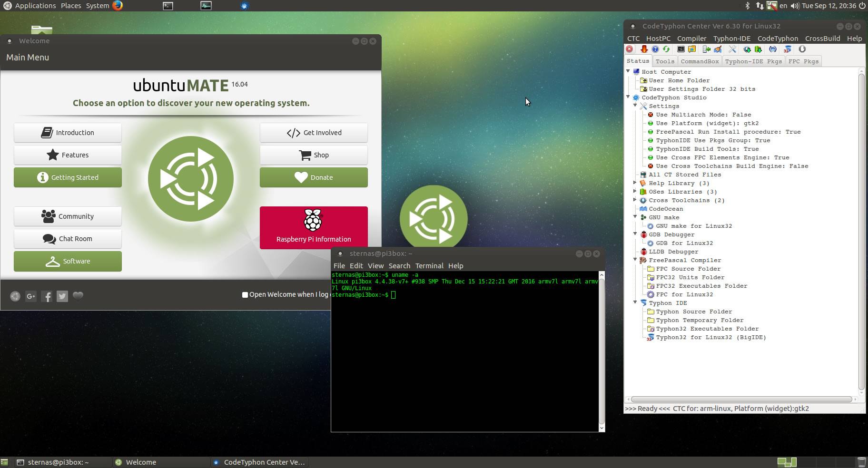Open the Twitter link in Welcome footer

tap(62, 296)
